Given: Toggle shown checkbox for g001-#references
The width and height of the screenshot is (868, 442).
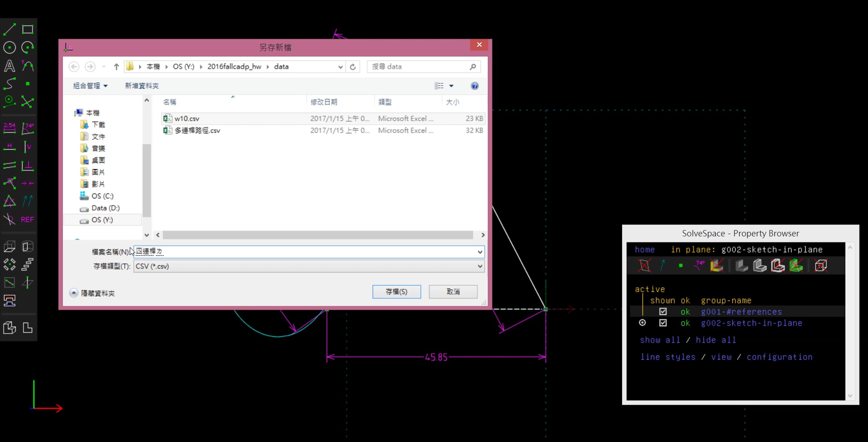Looking at the screenshot, I should (663, 311).
